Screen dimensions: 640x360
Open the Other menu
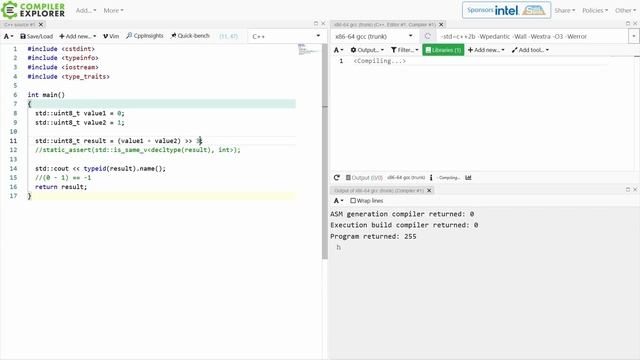tap(625, 10)
